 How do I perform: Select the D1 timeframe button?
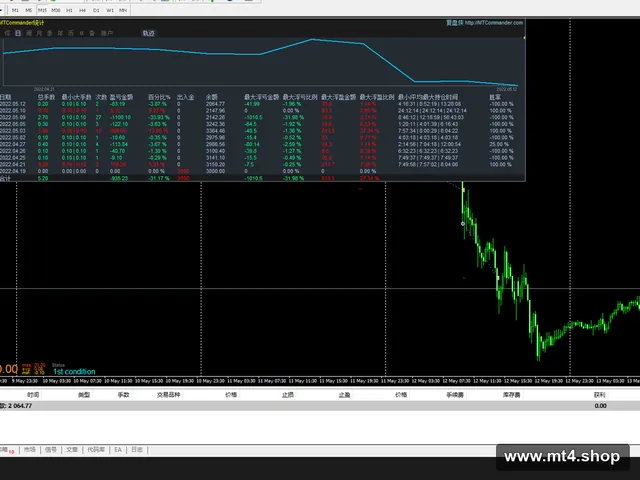point(96,10)
